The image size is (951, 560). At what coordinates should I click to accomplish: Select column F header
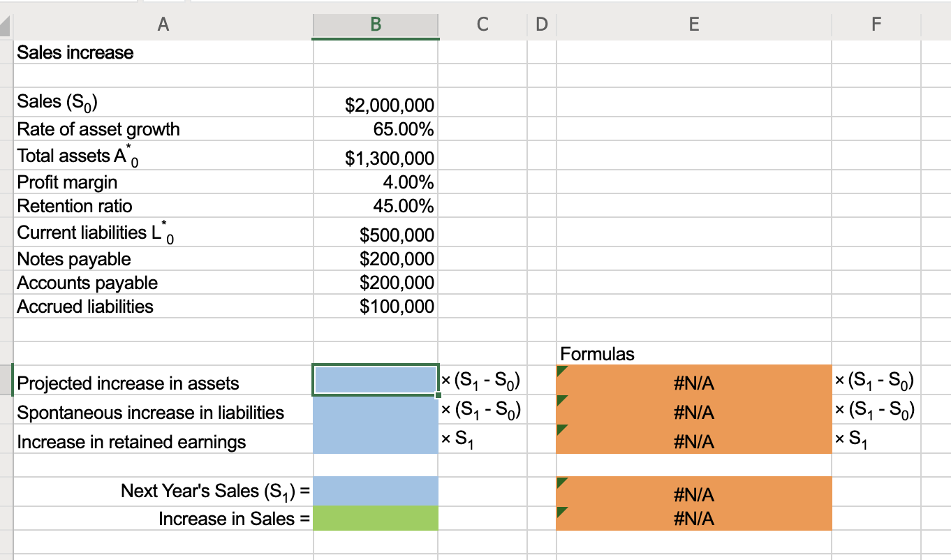pos(876,24)
